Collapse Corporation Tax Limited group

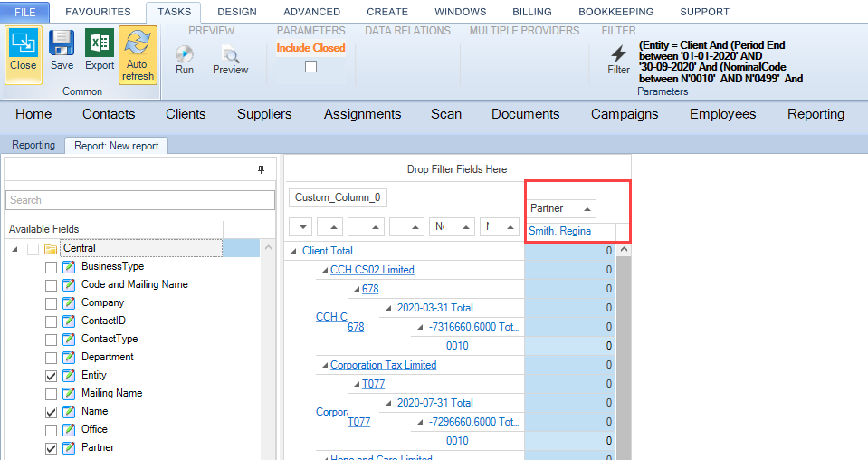(x=325, y=365)
